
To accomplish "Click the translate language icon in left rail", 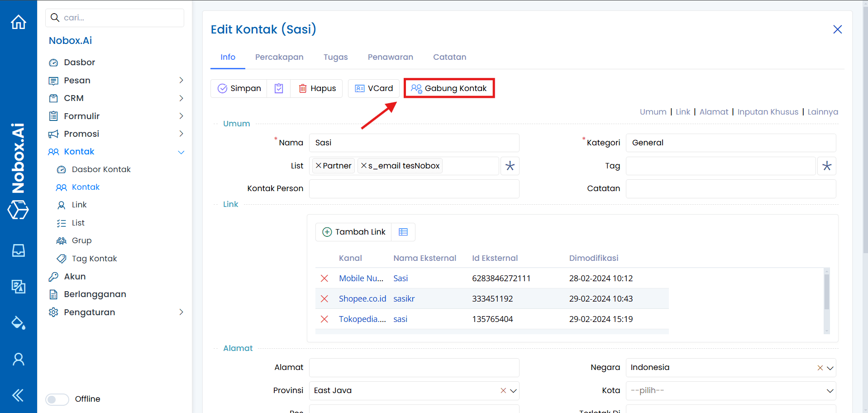I will [19, 286].
